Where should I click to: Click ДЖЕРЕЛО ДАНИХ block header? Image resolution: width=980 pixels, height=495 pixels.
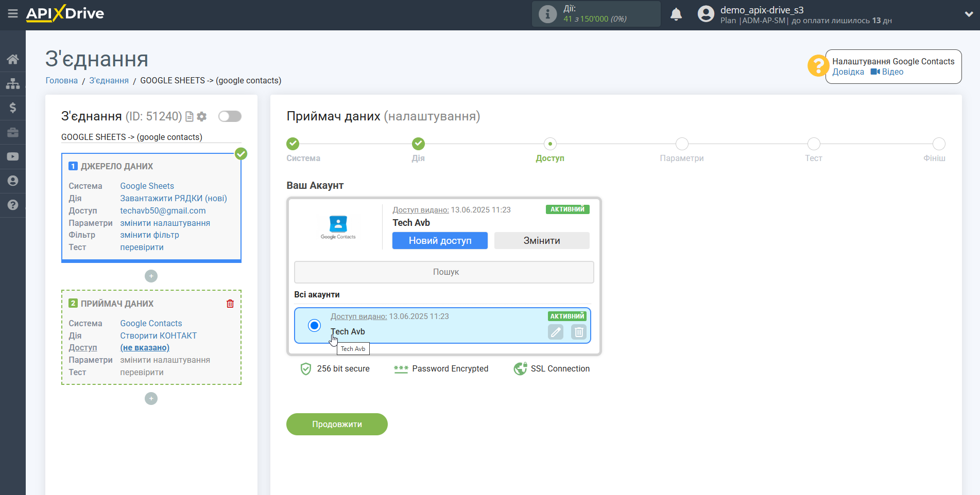point(117,167)
